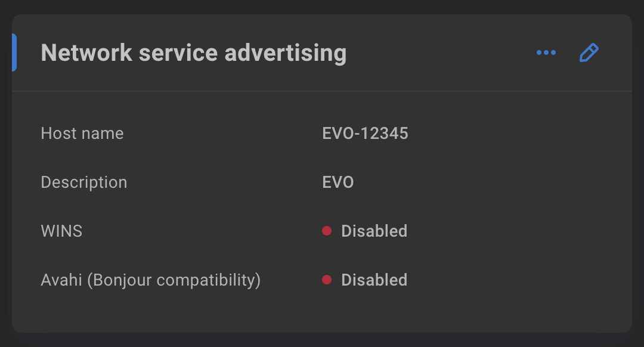Viewport: 644px width, 347px height.
Task: Click the Description settings row
Action: [x=322, y=182]
